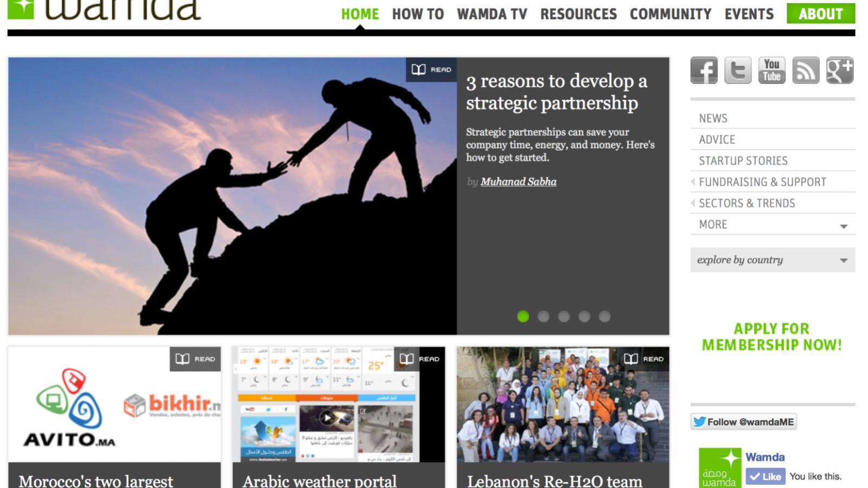The height and width of the screenshot is (488, 868).
Task: Click the climbers silhouette featured image
Action: pos(232,196)
